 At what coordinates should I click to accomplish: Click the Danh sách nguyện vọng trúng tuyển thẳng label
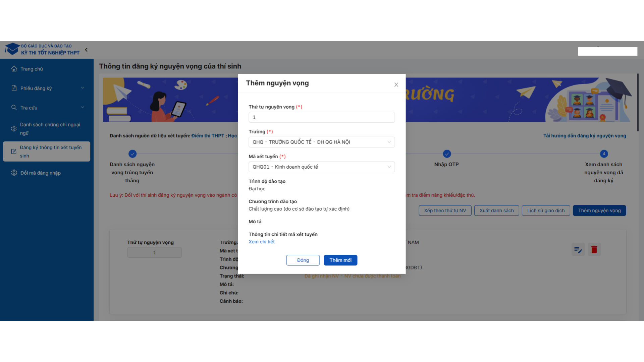132,173
